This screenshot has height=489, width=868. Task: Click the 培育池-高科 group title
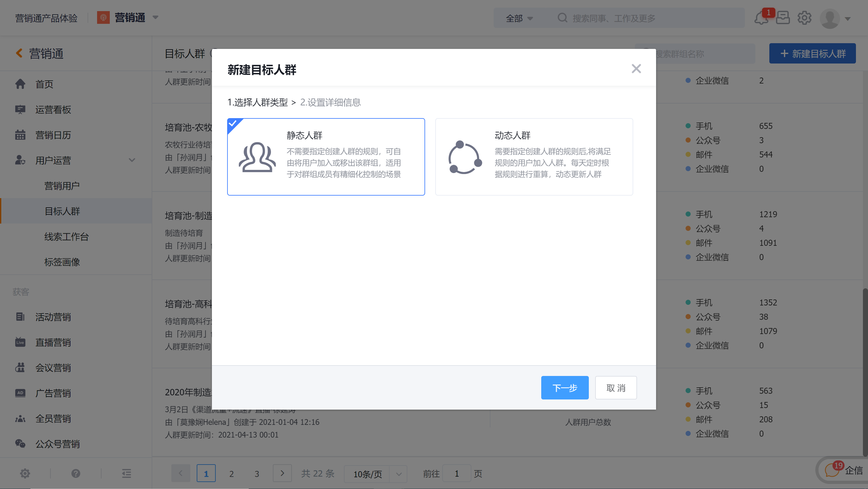188,304
